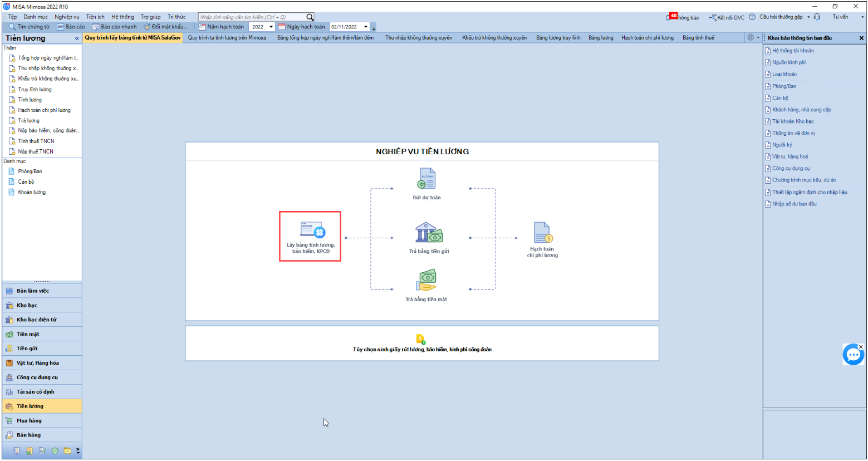Switch to the Vật tư, Hàng hóa module
This screenshot has height=461, width=868.
point(42,363)
